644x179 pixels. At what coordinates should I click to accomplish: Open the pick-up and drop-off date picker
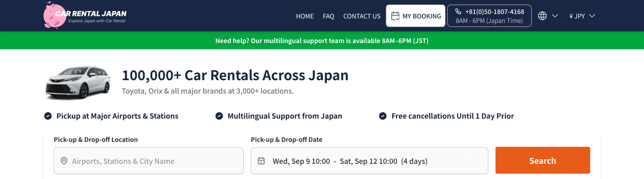click(x=369, y=161)
